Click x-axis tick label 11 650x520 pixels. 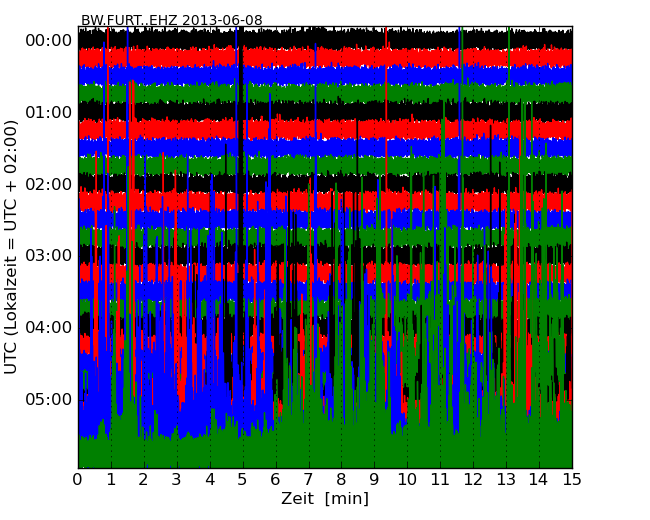(x=440, y=480)
